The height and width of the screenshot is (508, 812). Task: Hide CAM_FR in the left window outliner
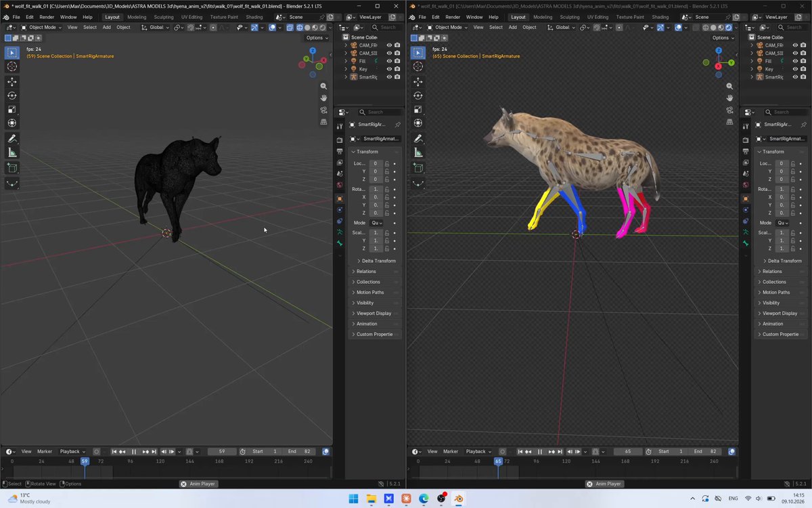[x=389, y=45]
